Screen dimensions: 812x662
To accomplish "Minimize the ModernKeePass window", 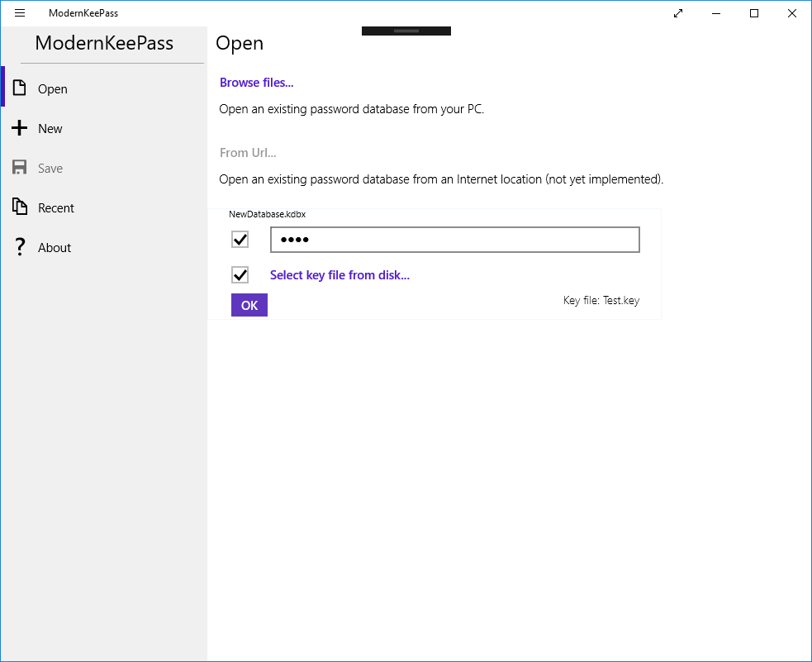I will click(716, 13).
